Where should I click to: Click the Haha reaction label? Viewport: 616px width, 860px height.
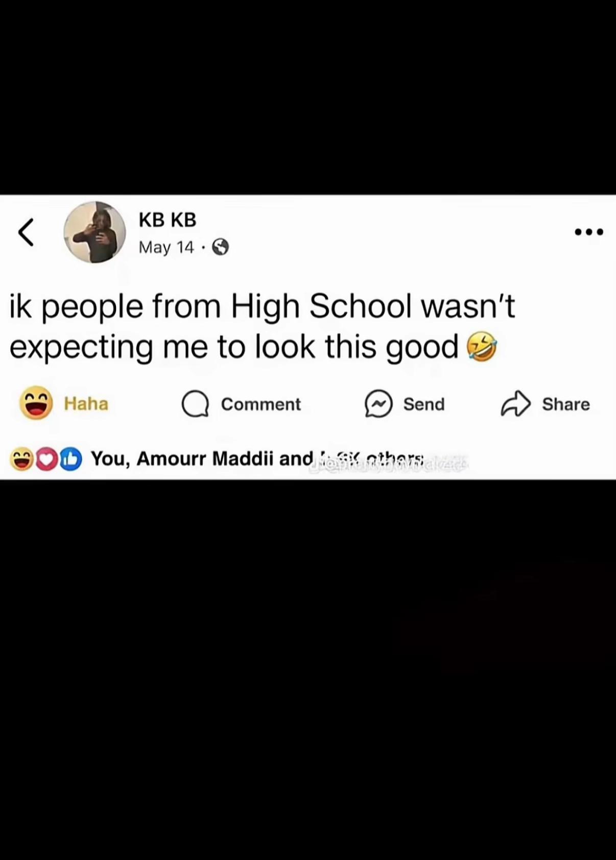click(x=86, y=403)
